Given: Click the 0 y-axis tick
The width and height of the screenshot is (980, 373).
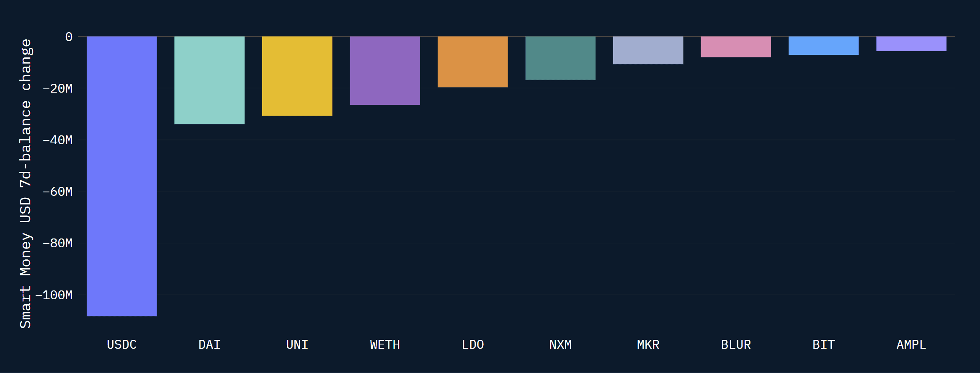Looking at the screenshot, I should pos(69,37).
